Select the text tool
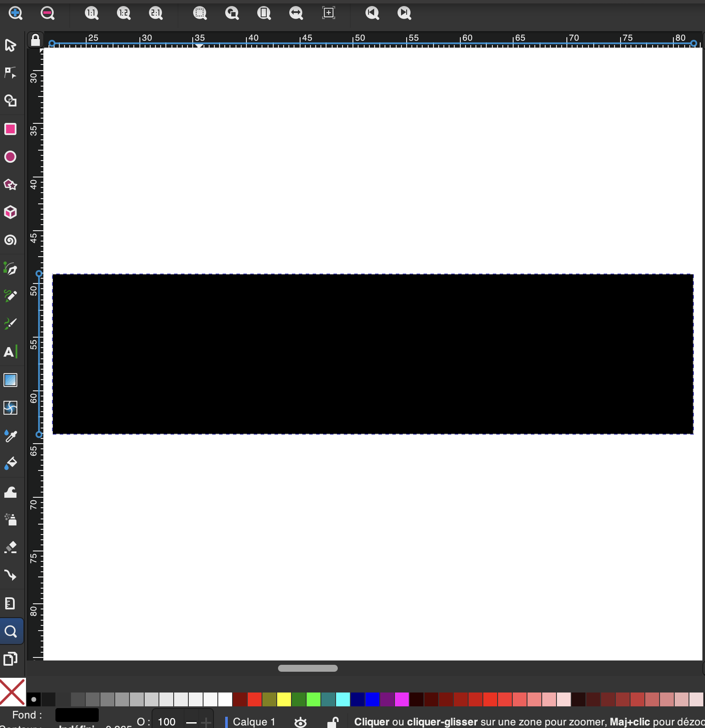The image size is (705, 728). pyautogui.click(x=10, y=351)
